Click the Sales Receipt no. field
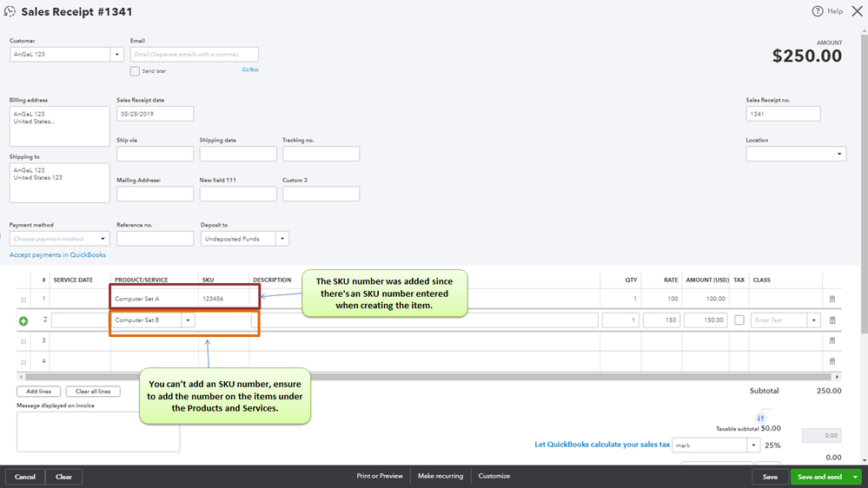 (x=783, y=114)
